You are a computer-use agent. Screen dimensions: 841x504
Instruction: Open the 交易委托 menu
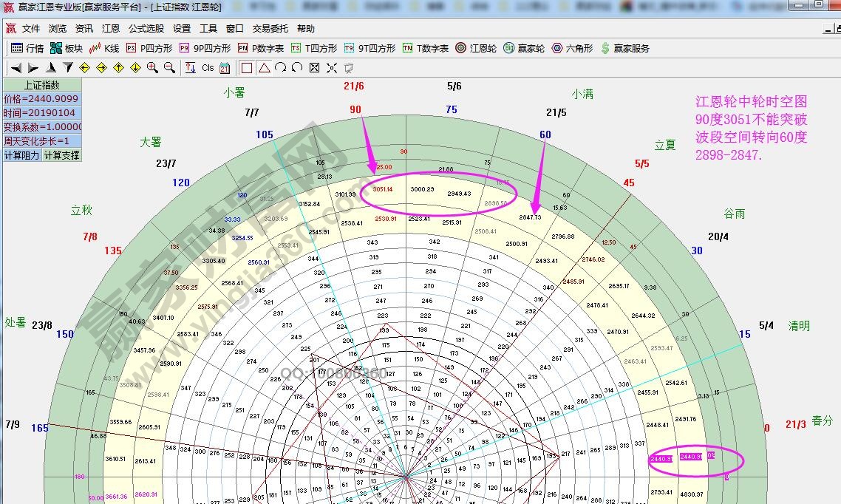(270, 29)
